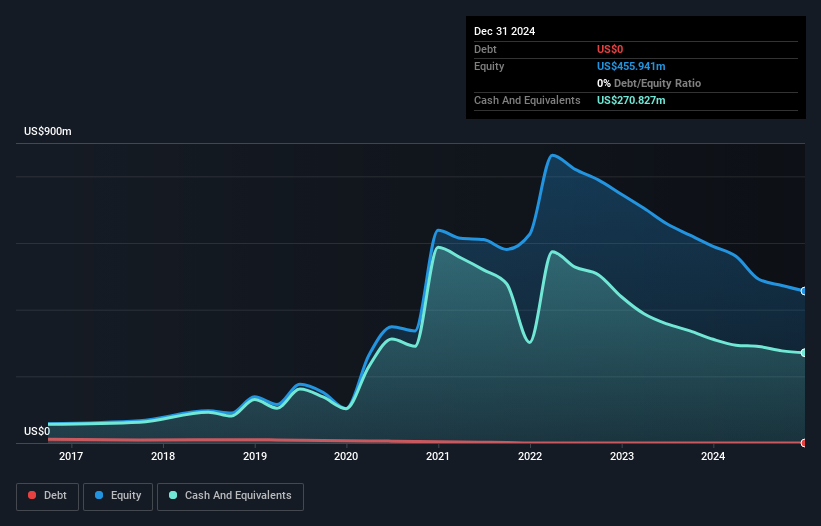Toggle the Equity legend button

pyautogui.click(x=118, y=496)
